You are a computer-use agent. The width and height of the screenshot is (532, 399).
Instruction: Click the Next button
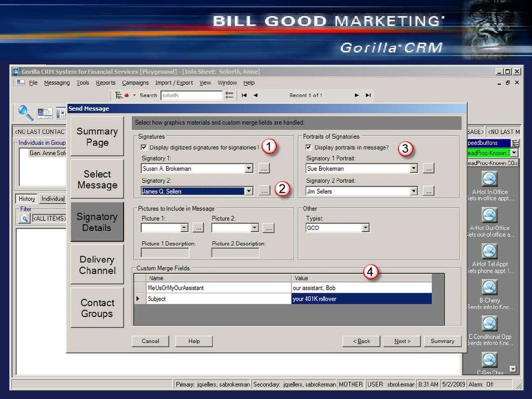(402, 341)
